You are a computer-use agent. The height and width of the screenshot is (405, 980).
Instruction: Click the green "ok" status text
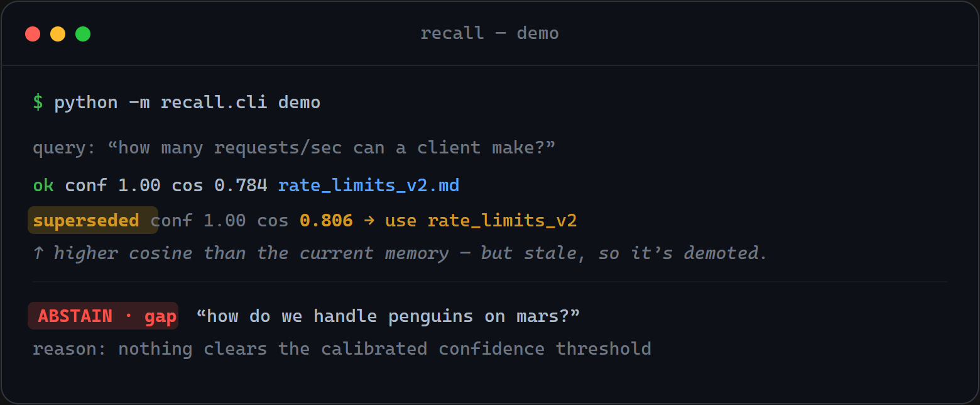click(43, 186)
